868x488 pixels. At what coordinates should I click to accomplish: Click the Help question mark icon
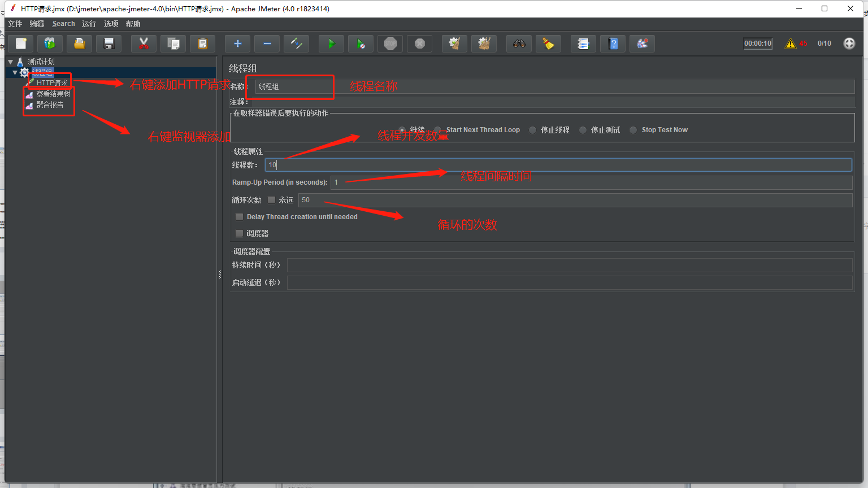pyautogui.click(x=613, y=43)
